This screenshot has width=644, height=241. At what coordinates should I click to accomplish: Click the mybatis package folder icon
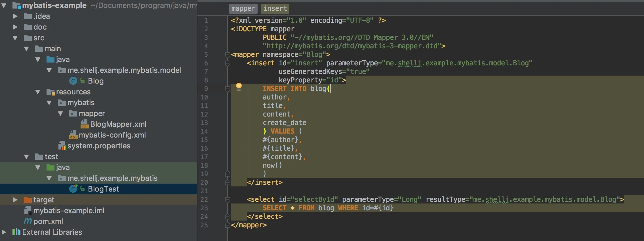(62, 103)
